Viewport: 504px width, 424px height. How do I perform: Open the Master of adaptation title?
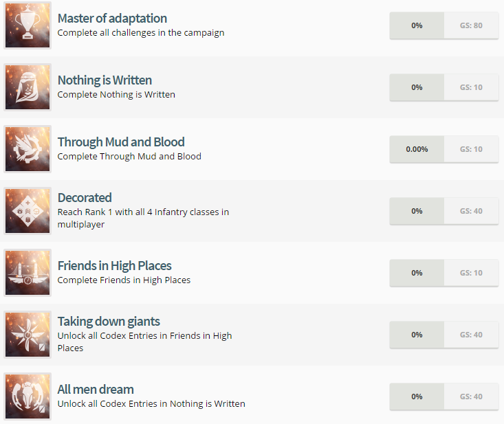pos(112,19)
